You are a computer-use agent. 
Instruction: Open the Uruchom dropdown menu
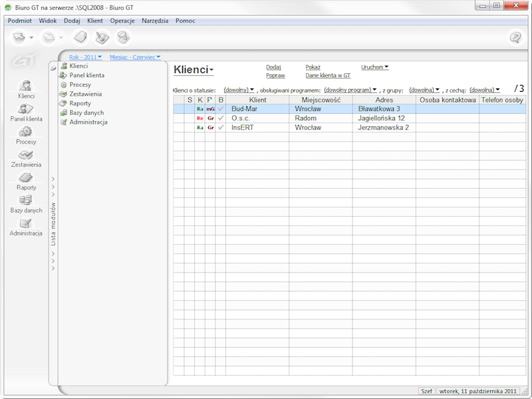click(373, 66)
